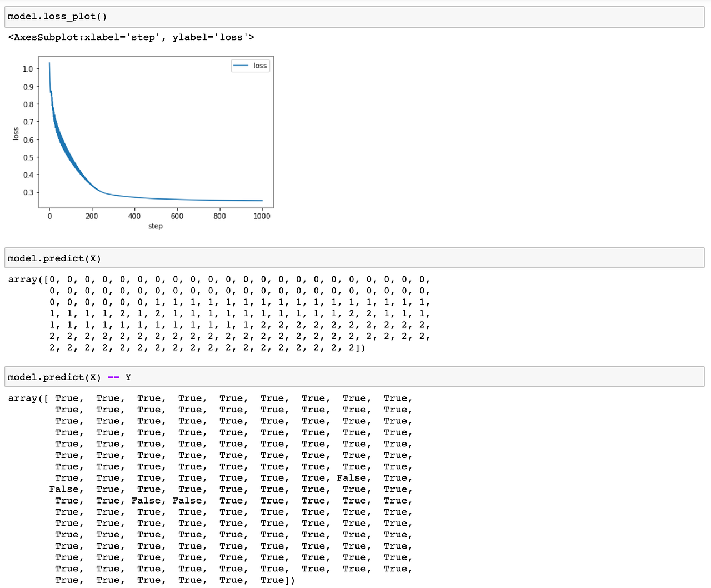Click inside the model.predict(X) code cell
The height and width of the screenshot is (588, 711).
(54, 258)
